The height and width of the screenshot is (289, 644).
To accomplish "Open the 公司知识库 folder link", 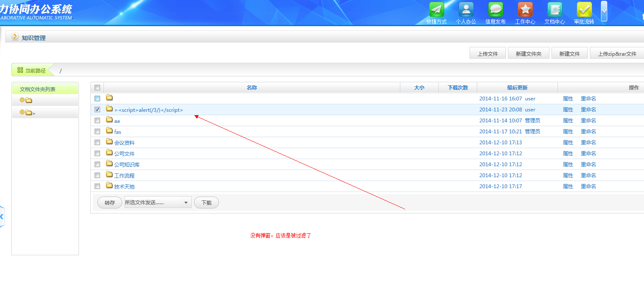I will coord(127,165).
